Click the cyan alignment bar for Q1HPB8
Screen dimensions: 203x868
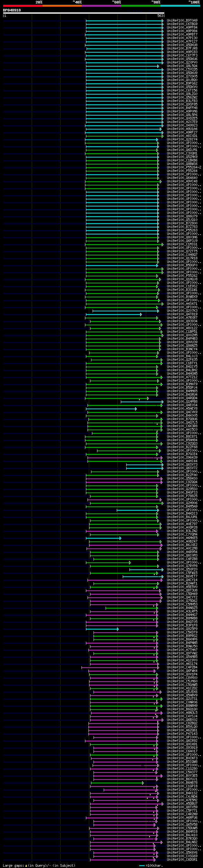tap(142, 402)
